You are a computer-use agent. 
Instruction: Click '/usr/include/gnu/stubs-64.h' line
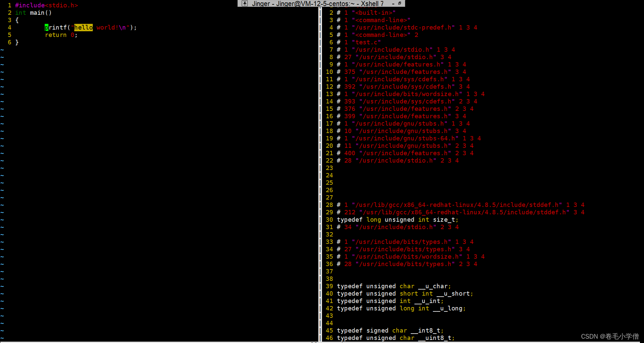[x=409, y=138]
